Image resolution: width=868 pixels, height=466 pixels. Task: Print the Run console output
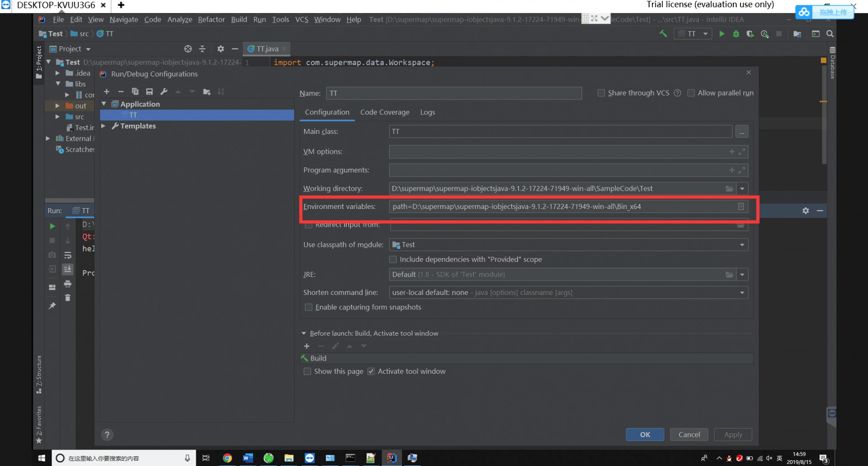pos(68,284)
